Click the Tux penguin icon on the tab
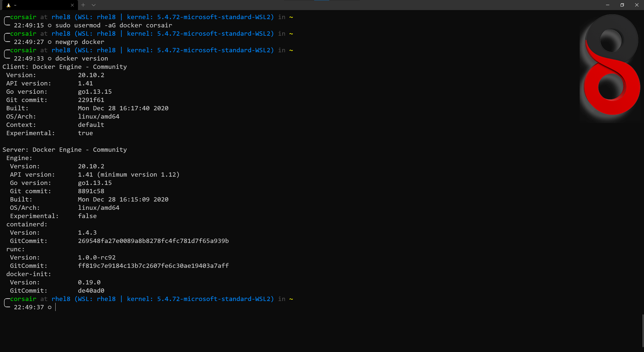Screen dimensions: 644x352 pos(8,5)
